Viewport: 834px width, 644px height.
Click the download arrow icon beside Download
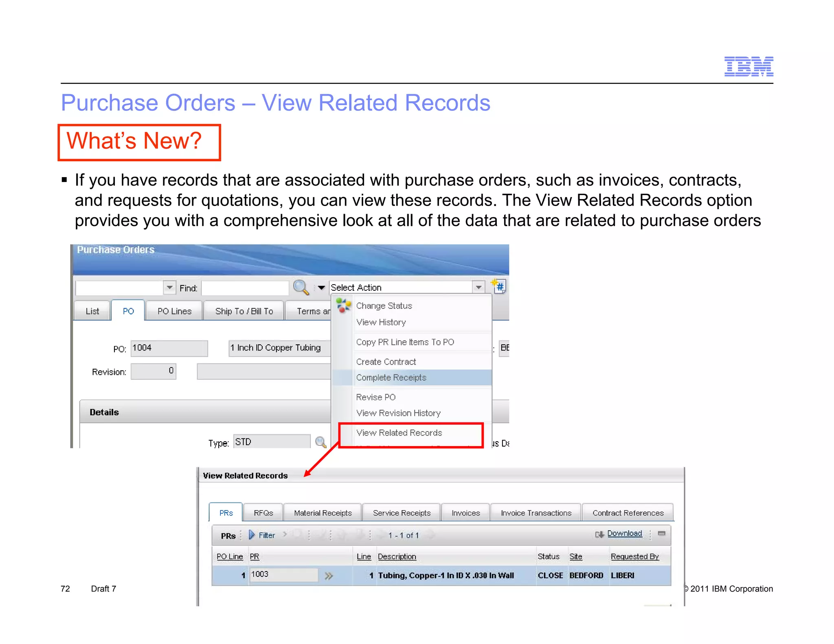click(x=599, y=534)
